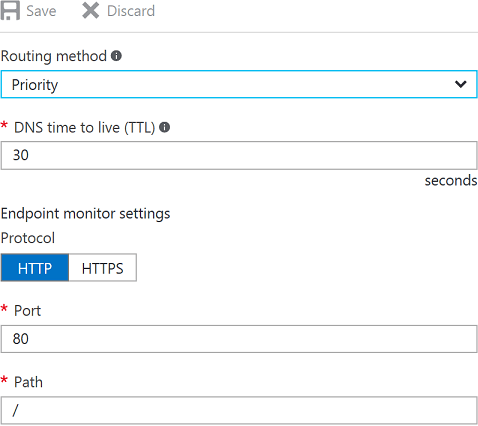Image resolution: width=478 pixels, height=426 pixels.
Task: Click the Path field label
Action: 28,382
